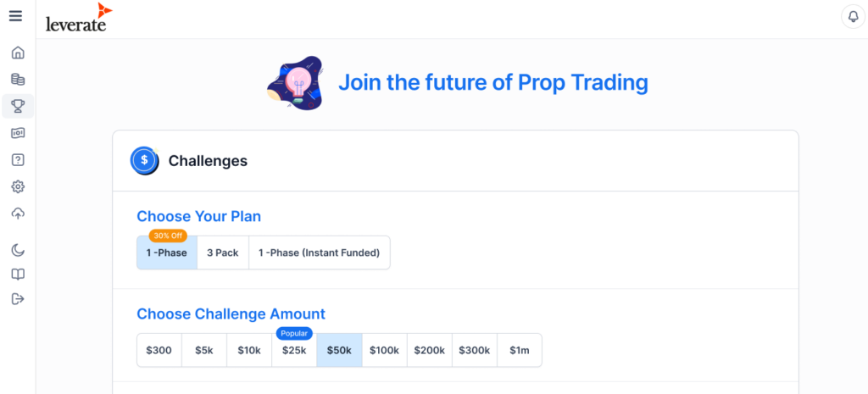Open the book documentation icon
Image resolution: width=868 pixels, height=394 pixels.
(x=18, y=275)
